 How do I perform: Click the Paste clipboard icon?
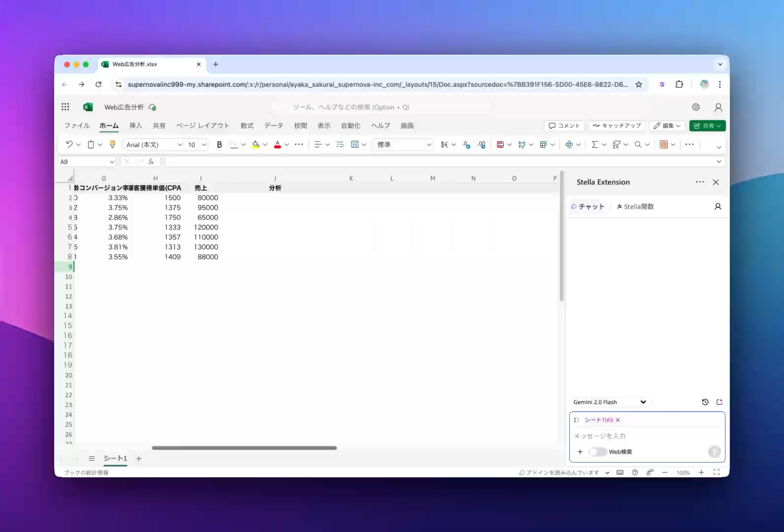click(x=91, y=144)
